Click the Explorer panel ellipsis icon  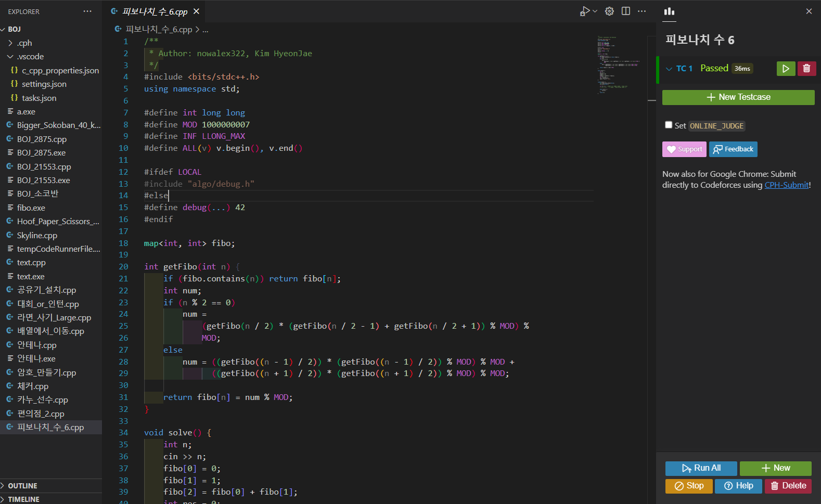point(87,11)
